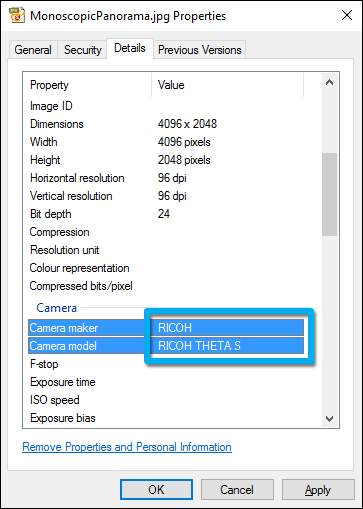This screenshot has height=509, width=363.
Task: Click the Cancel button
Action: coord(237,490)
